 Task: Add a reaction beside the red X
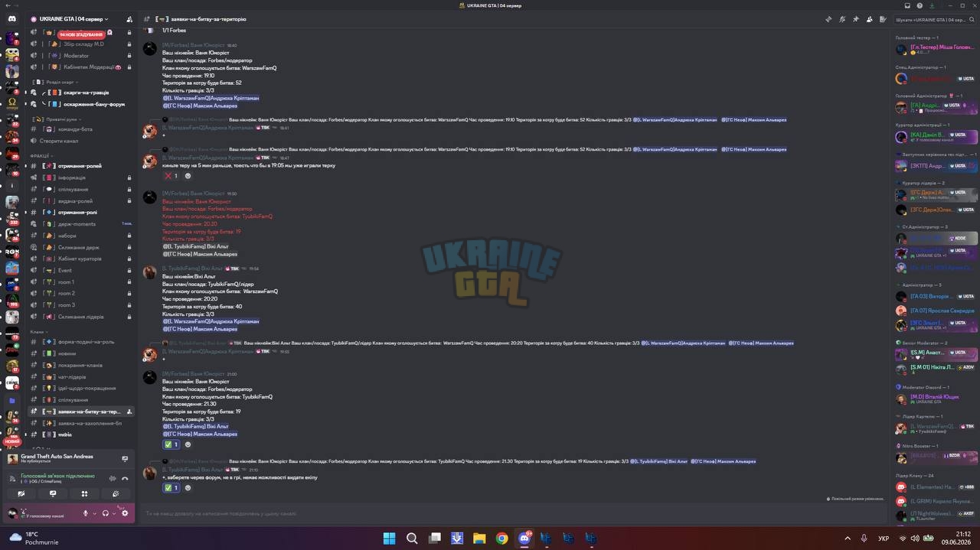(188, 176)
